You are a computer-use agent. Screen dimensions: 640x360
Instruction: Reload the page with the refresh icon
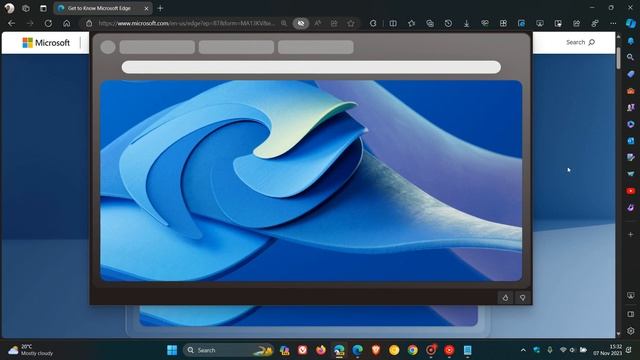(x=48, y=23)
